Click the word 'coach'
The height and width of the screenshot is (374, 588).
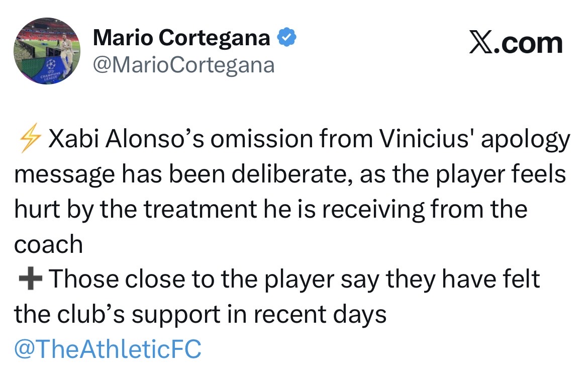coord(48,245)
